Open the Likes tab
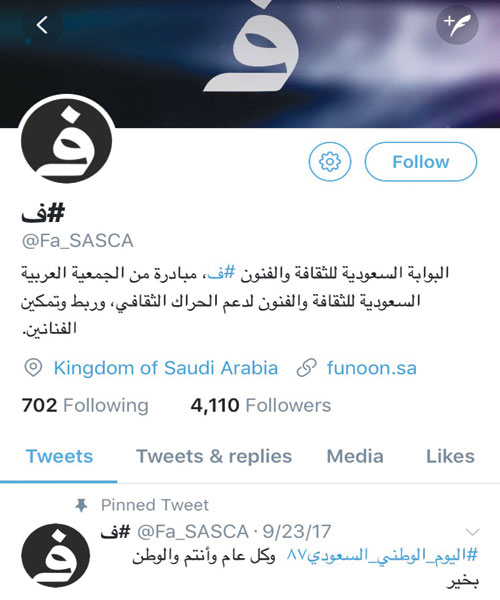Viewport: 500px width, 600px height. point(450,457)
